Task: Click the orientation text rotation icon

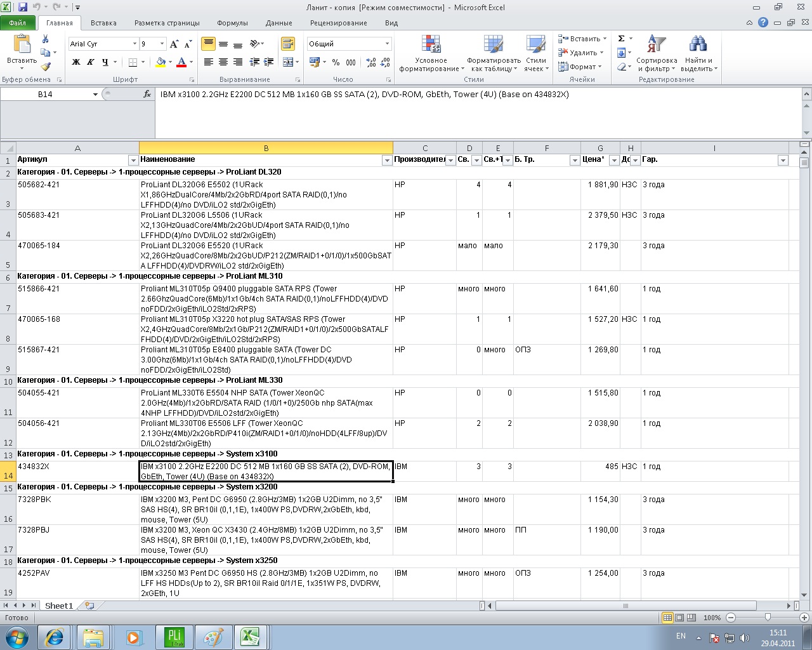Action: pos(254,44)
